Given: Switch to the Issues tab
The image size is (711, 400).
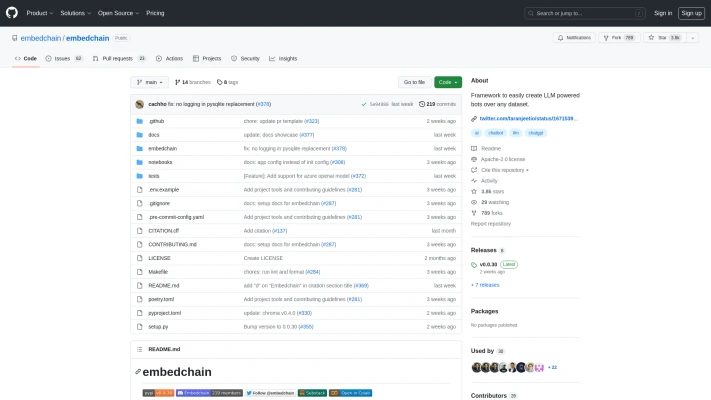Looking at the screenshot, I should point(64,59).
